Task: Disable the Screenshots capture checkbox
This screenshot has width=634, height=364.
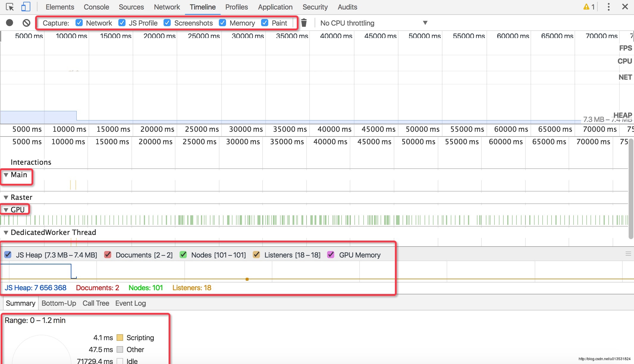Action: point(167,23)
